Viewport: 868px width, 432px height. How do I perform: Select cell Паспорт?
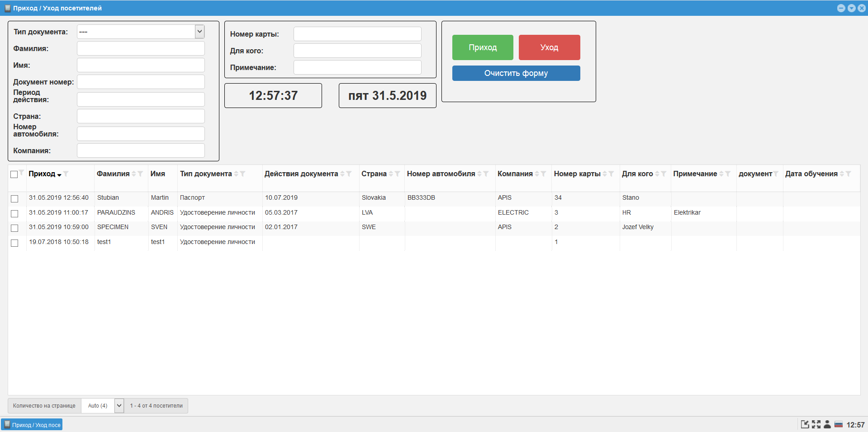[192, 198]
